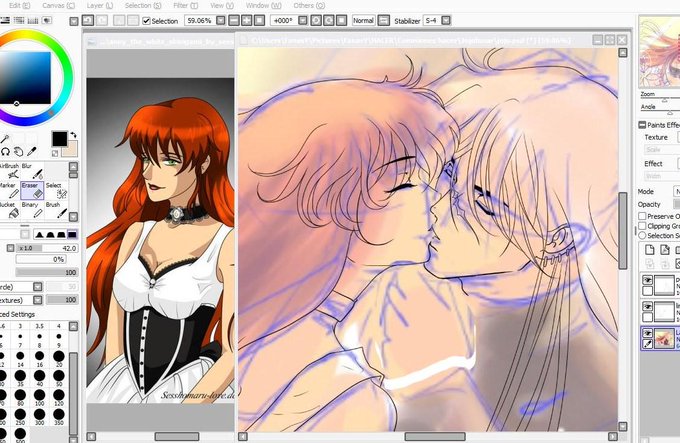Open the Stabilizer S-4 dropdown

tap(446, 20)
